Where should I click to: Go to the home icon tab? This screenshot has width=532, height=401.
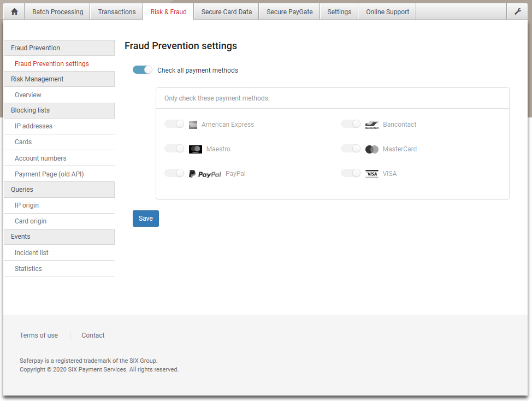14,11
